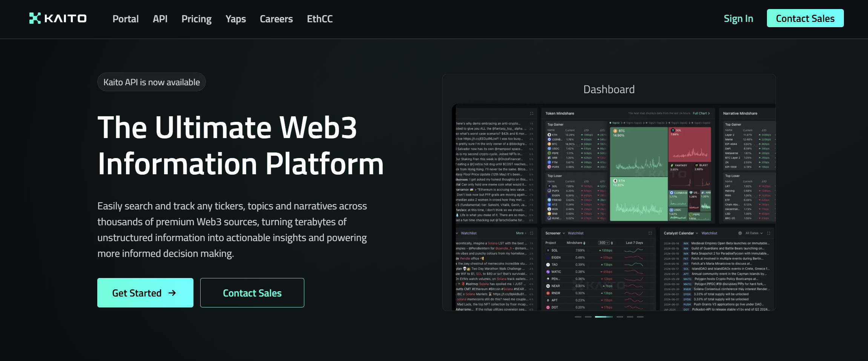This screenshot has height=361, width=868.
Task: Click the outlined Contact Sales button below hero text
Action: coord(252,293)
